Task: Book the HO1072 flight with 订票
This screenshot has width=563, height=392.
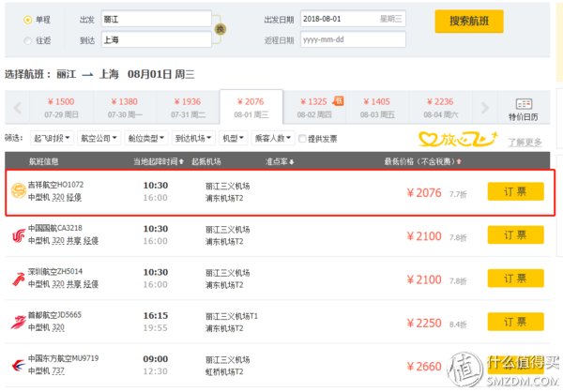Action: [x=515, y=191]
